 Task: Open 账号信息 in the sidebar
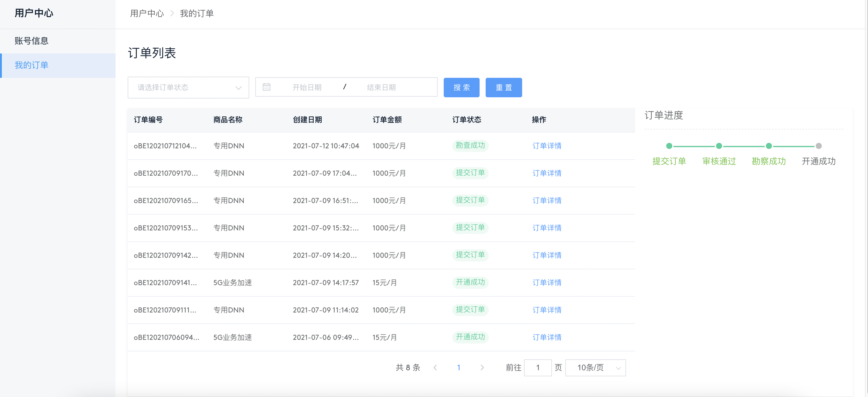(32, 41)
